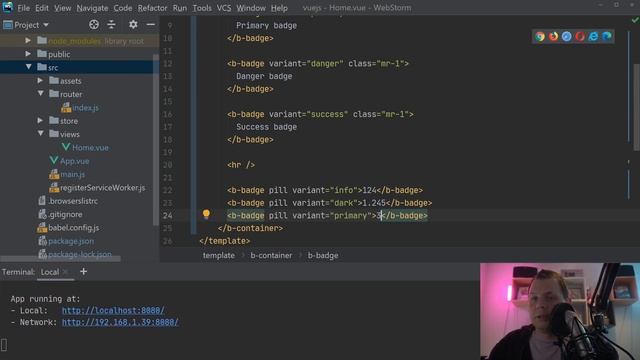
Task: Select the Local terminal tab
Action: click(x=50, y=272)
